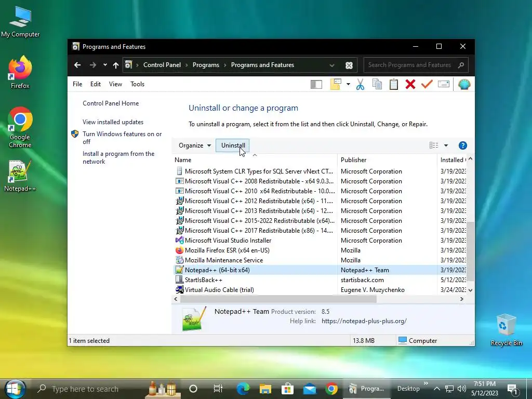Viewport: 532px width, 399px height.
Task: Click the preview pane toolbar icon
Action: (316, 84)
